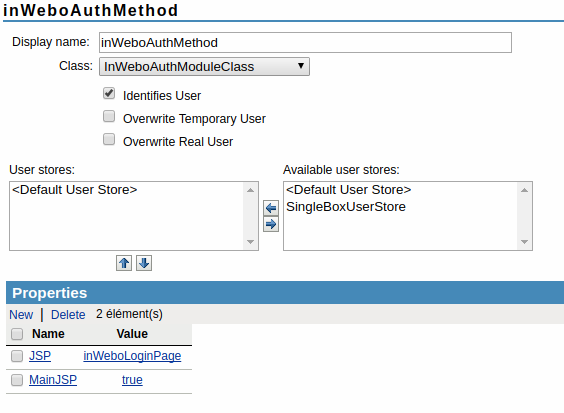Click Available user stores scroll-up arrow
The height and width of the screenshot is (413, 564).
click(524, 190)
